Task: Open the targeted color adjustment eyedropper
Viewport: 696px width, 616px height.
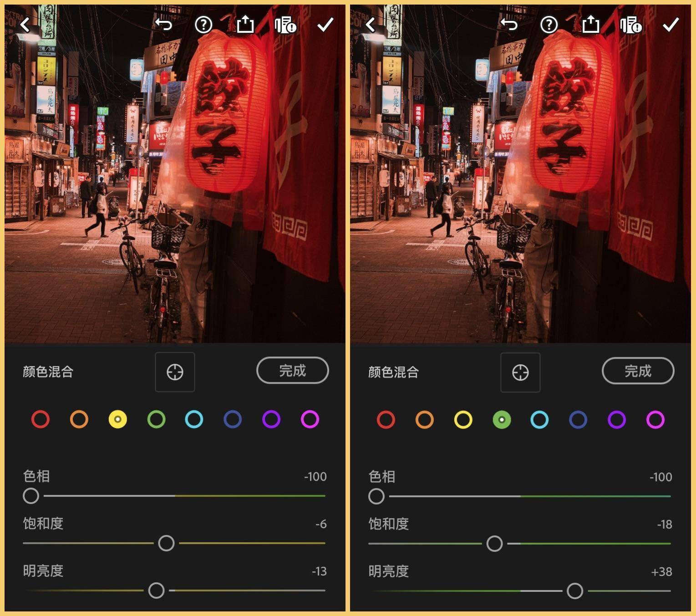Action: pos(520,372)
